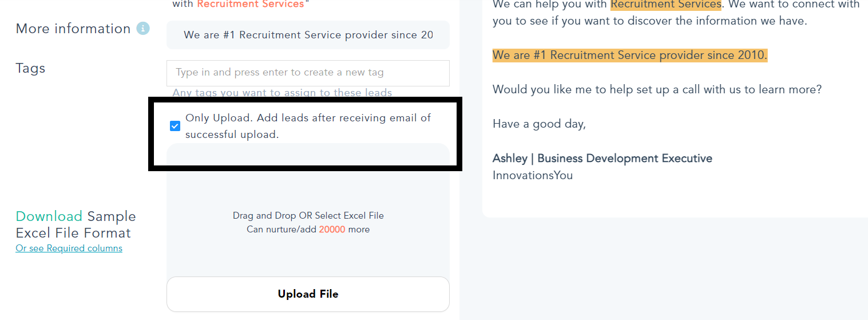The width and height of the screenshot is (868, 320).
Task: Click highlighted Recruitment Services in email preview
Action: pyautogui.click(x=665, y=5)
